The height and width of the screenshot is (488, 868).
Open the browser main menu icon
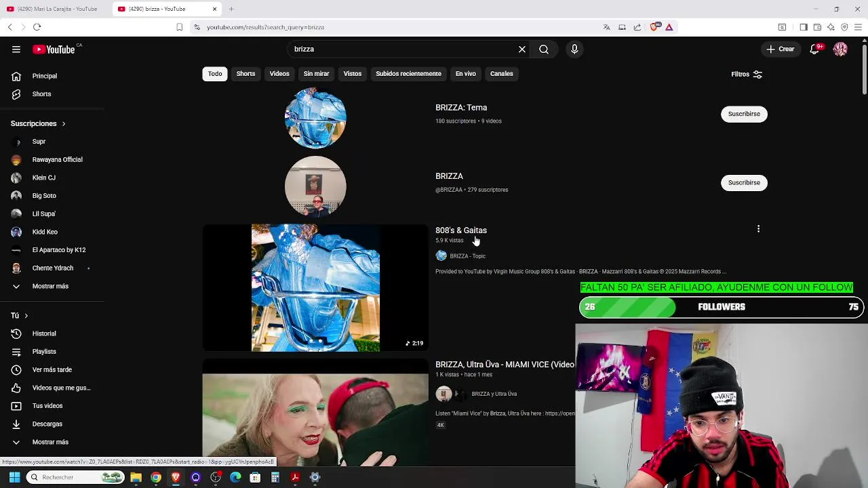858,27
